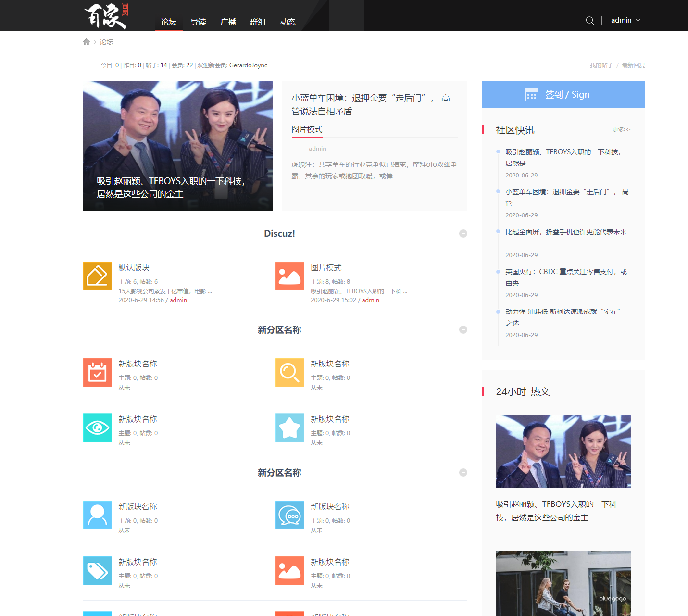This screenshot has width=688, height=616.
Task: Click the chat bubble forum icon
Action: point(289,515)
